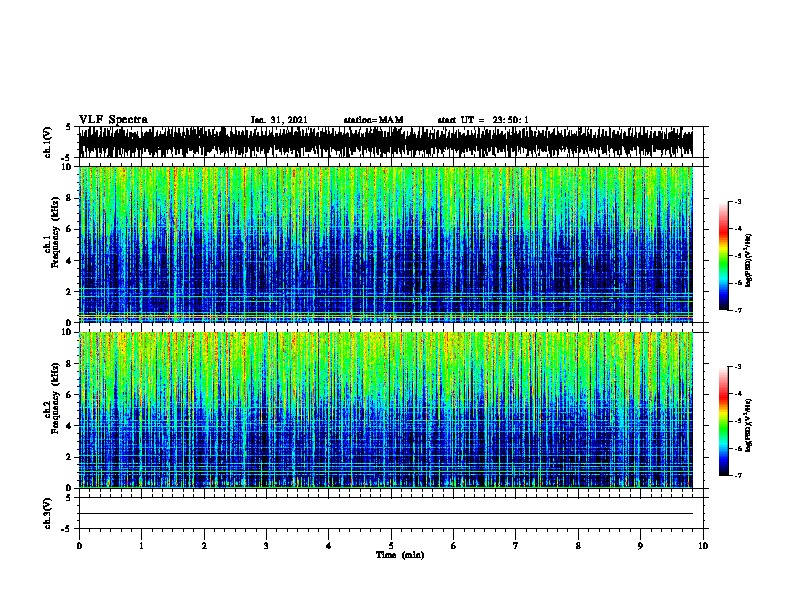Click the "3" tick on the time axis
792x612 pixels.
point(266,546)
